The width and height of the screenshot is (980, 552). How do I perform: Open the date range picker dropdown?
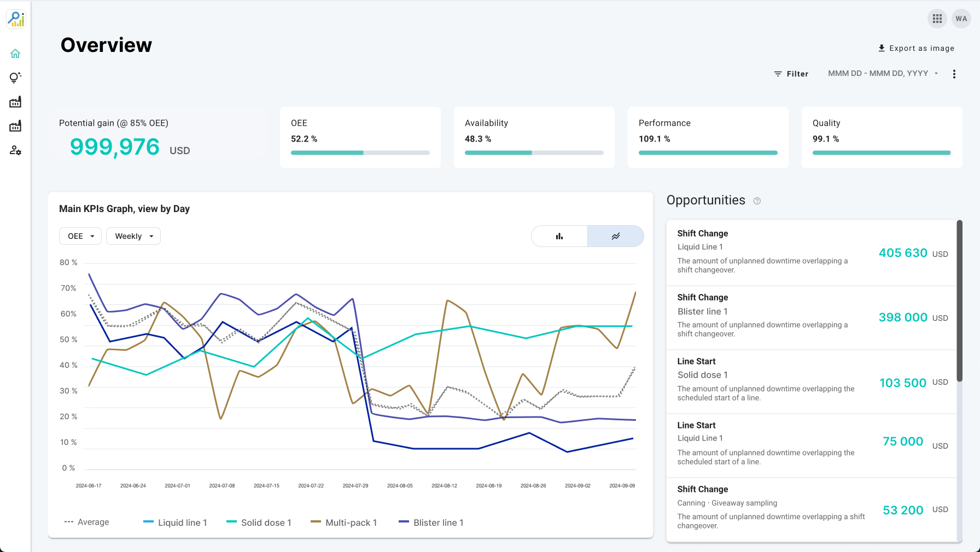[x=883, y=73]
